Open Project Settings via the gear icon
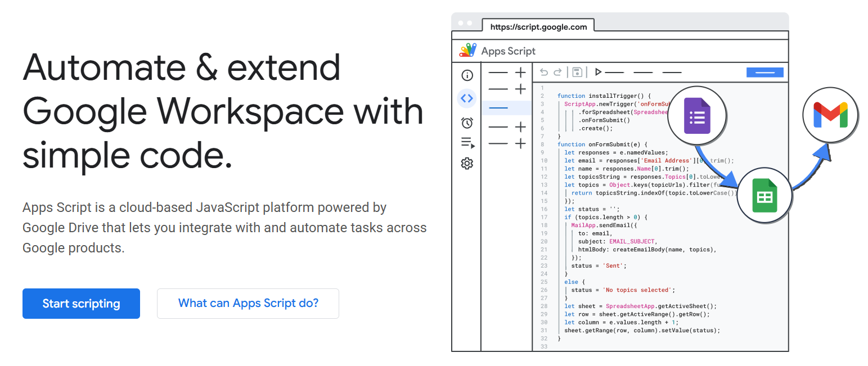 [x=467, y=163]
